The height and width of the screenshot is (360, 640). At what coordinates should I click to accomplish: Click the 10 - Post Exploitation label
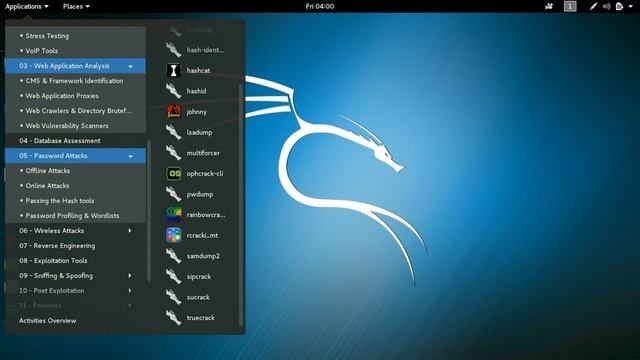(51, 291)
